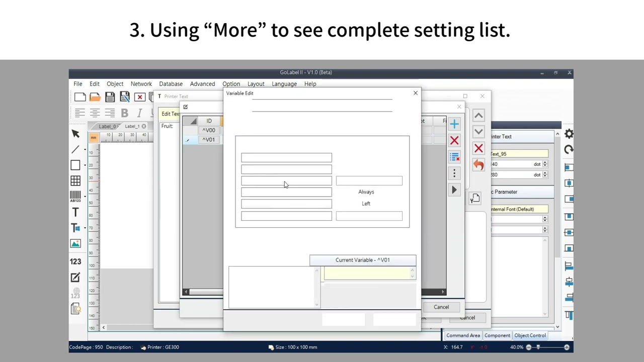Click the orange undo arrow icon

[478, 165]
